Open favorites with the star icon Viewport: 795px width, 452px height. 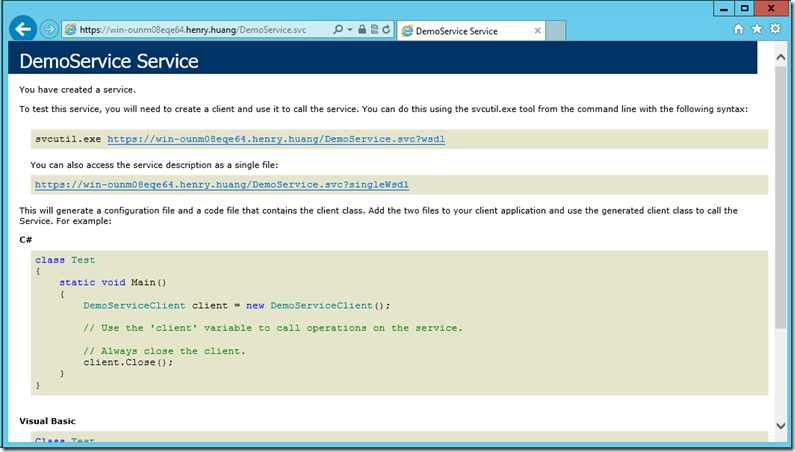click(756, 29)
